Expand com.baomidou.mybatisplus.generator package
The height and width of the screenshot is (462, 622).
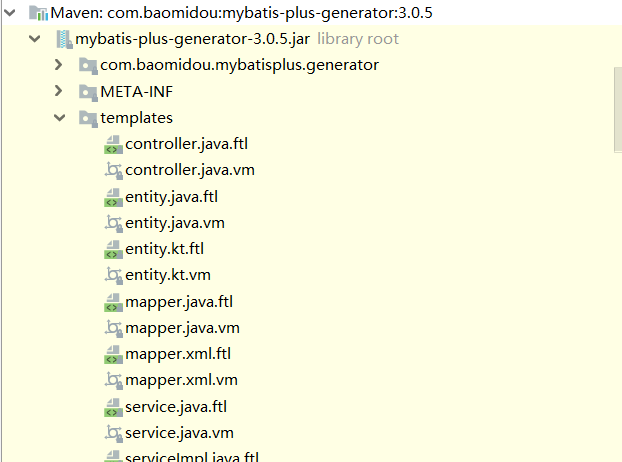click(x=59, y=65)
